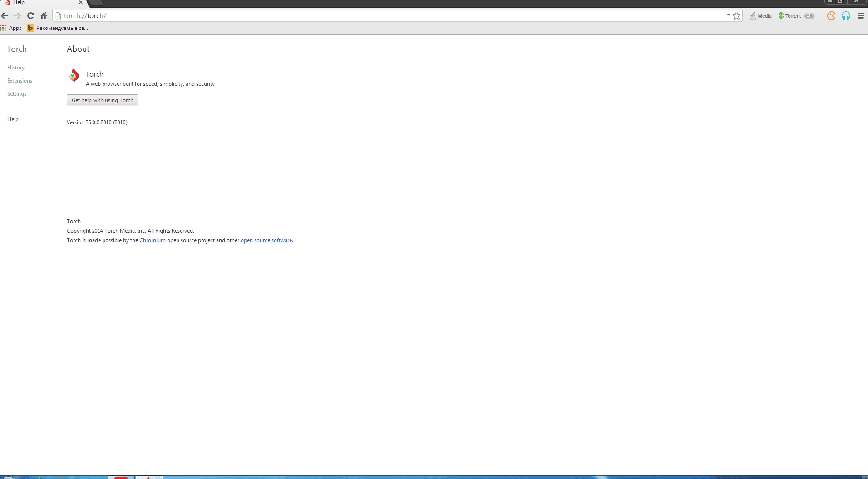Click the version 36.0.0.8010 text
This screenshot has height=479, width=868.
(97, 122)
